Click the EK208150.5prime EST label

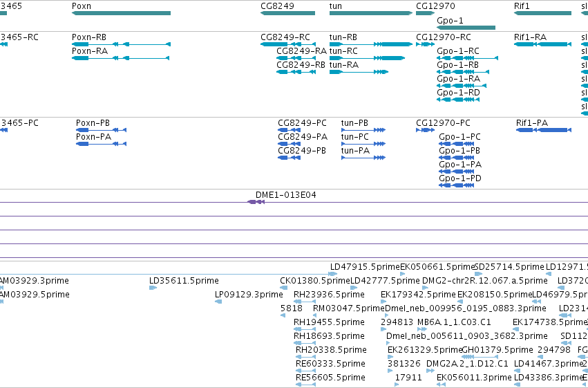coord(495,295)
